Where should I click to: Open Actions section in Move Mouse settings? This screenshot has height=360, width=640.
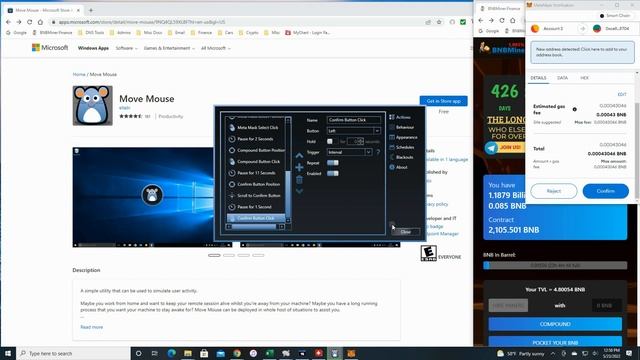[x=400, y=117]
